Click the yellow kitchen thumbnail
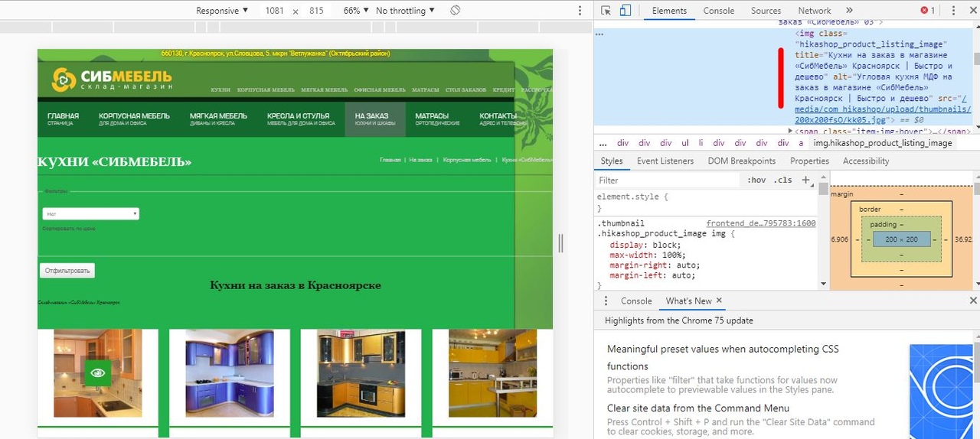This screenshot has width=980, height=439. tap(492, 372)
